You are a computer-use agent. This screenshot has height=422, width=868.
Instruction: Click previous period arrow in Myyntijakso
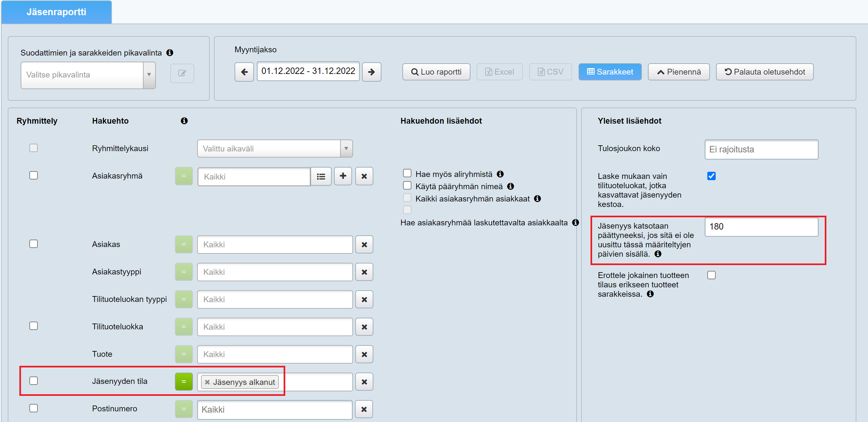coord(244,72)
